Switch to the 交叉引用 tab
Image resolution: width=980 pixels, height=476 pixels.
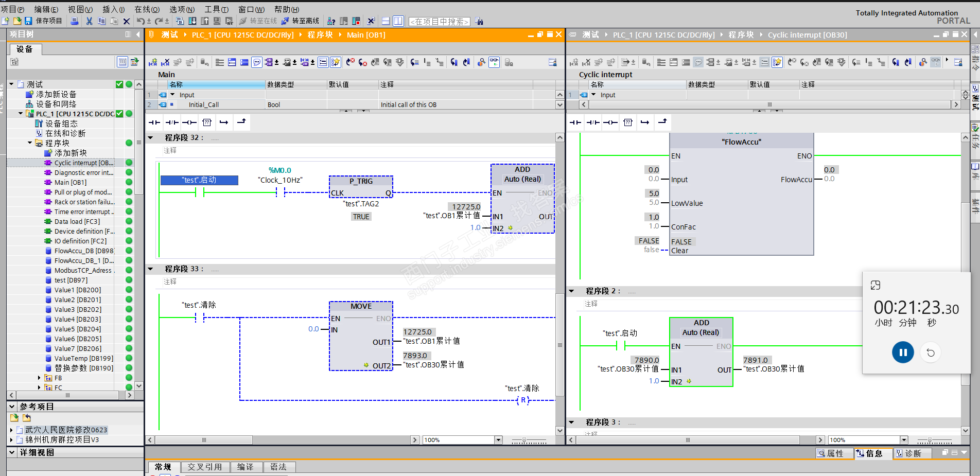204,467
